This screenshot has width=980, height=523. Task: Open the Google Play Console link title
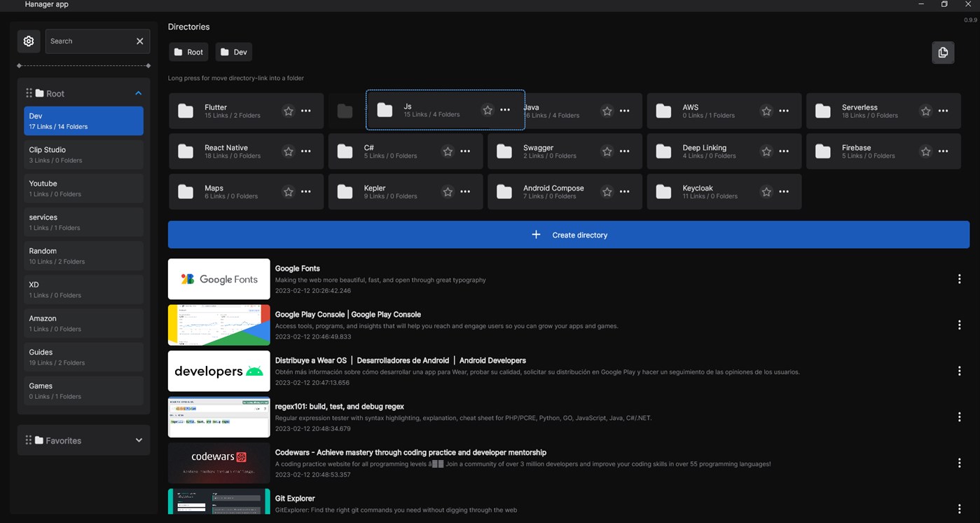(347, 315)
